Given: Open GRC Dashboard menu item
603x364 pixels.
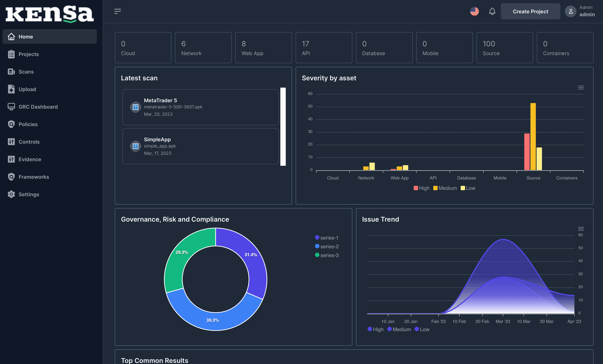Looking at the screenshot, I should [38, 107].
